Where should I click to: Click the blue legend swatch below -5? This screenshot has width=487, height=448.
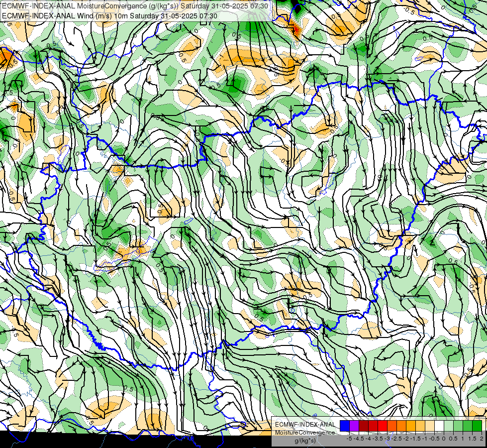pos(345,426)
